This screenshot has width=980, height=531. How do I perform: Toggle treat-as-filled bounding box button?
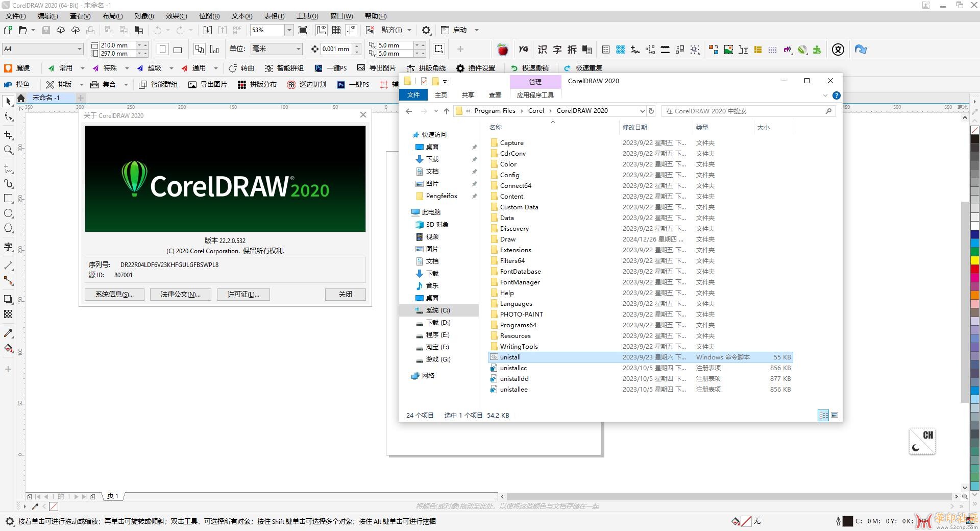[x=438, y=49]
